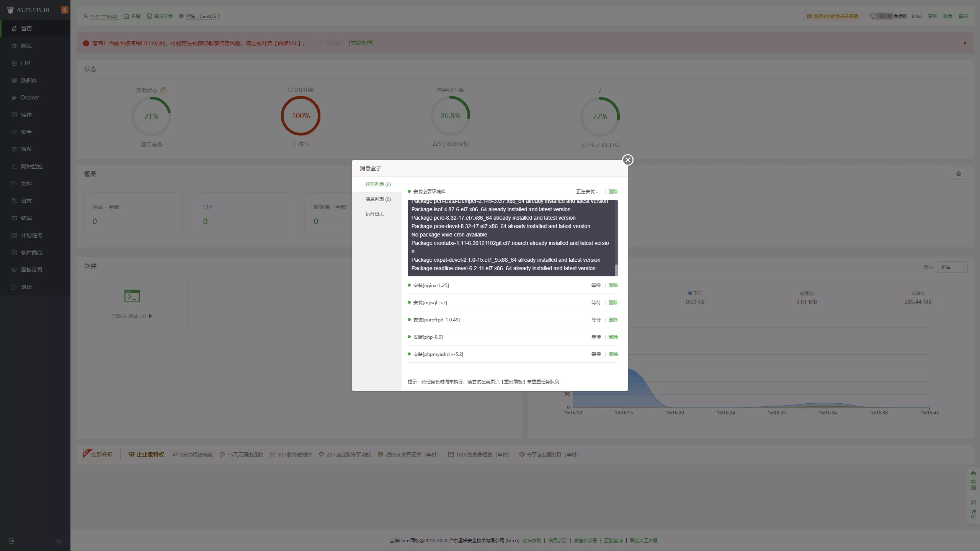Open the 文件 file manager
The height and width of the screenshot is (551, 980).
pos(26,183)
